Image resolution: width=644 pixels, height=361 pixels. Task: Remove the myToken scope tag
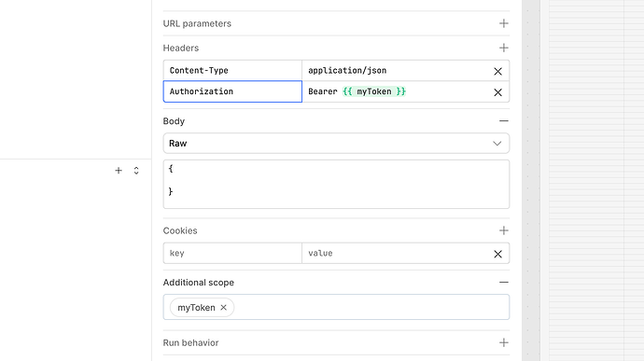coord(223,307)
